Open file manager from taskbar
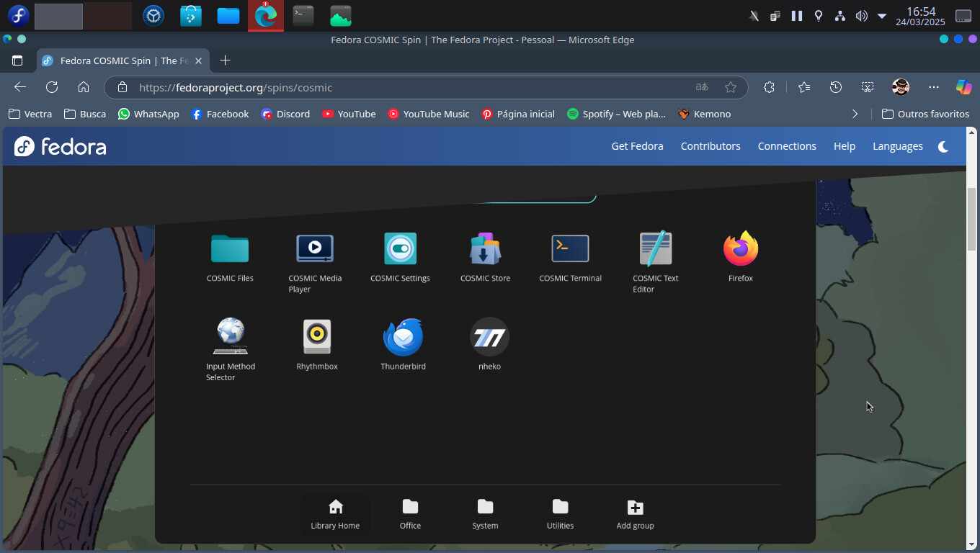This screenshot has width=980, height=553. 228,15
